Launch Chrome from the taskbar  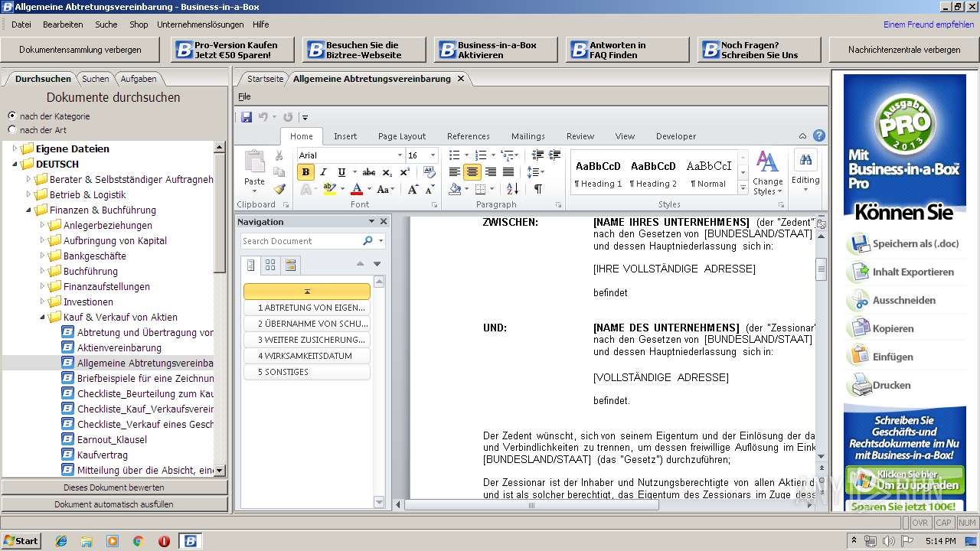point(138,541)
